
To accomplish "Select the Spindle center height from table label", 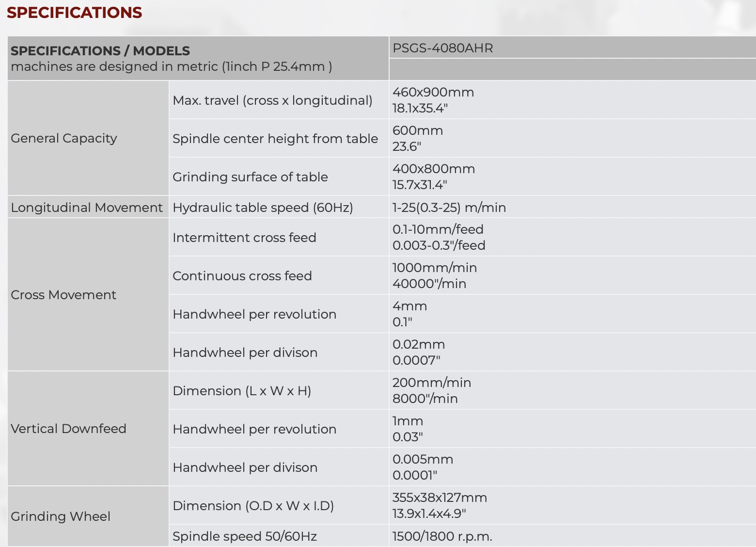I will tap(275, 139).
